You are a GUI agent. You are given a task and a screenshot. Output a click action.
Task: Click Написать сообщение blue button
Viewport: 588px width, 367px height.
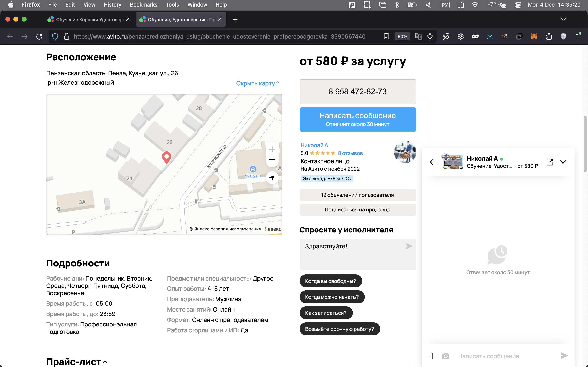click(358, 119)
